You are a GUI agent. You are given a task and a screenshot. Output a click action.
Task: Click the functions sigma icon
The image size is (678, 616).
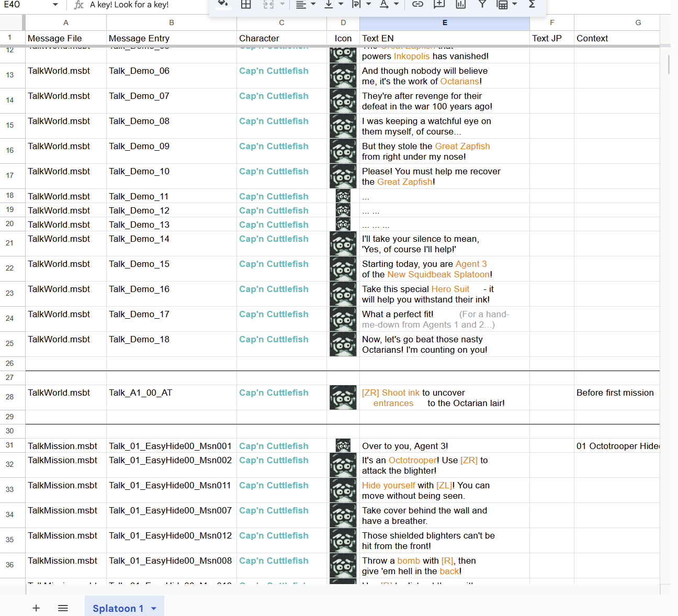tap(532, 4)
